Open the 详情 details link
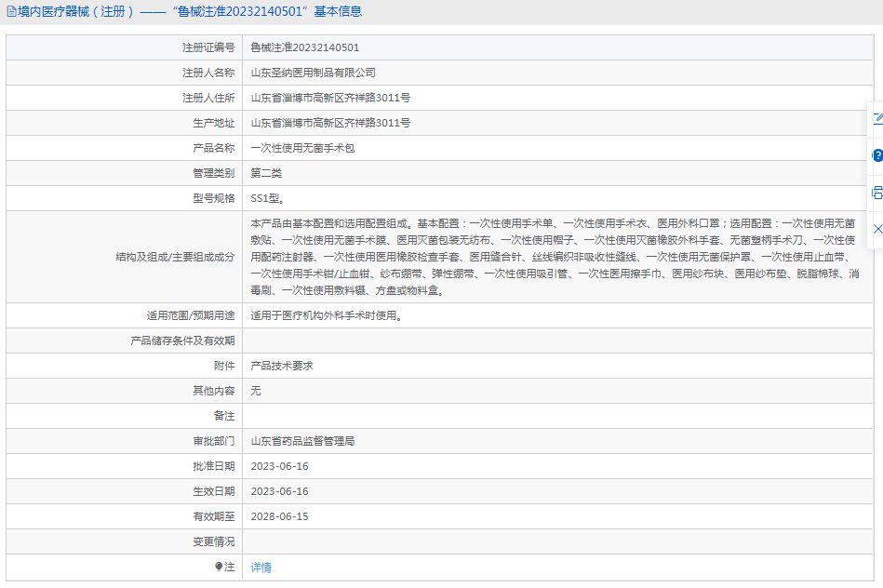 (261, 568)
